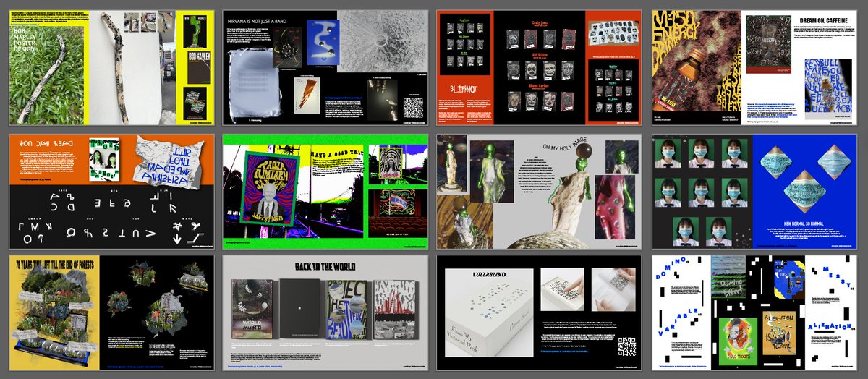868x379 pixels.
Task: Select the Bob Marley poster design slide
Action: [110, 67]
